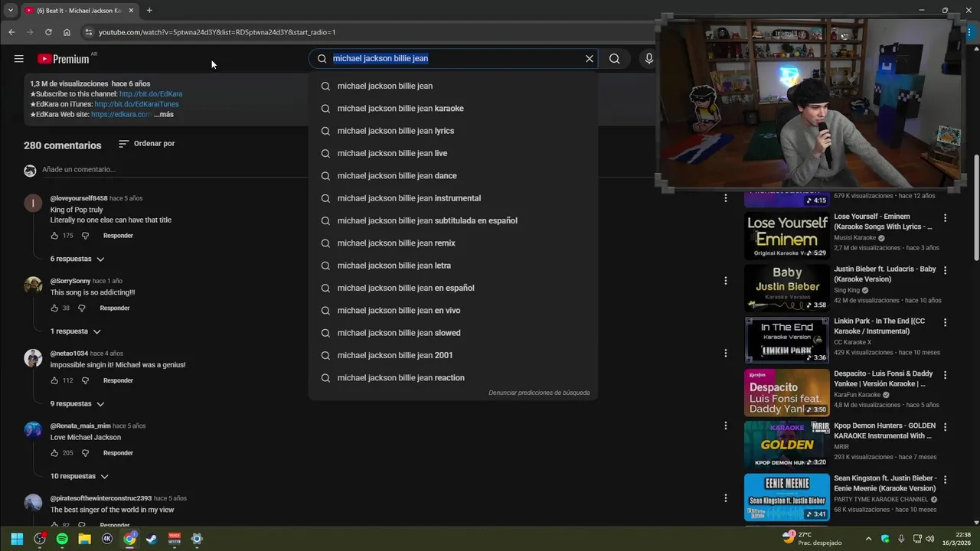Open the bit.do/EdKaraiTunes link
980x551 pixels.
coord(136,104)
